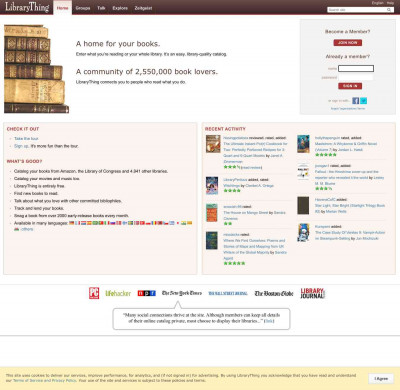Click 'Track and lend your books.' text

click(x=39, y=208)
